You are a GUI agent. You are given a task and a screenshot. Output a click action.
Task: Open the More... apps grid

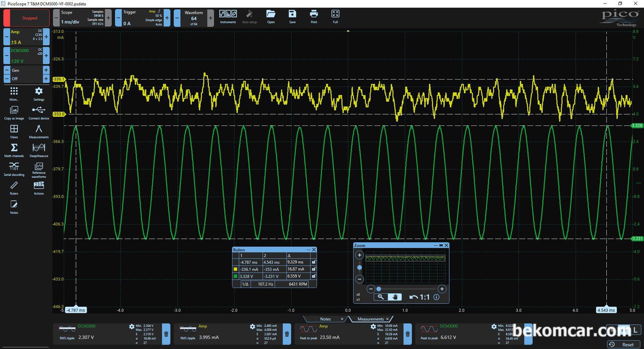coord(14,93)
